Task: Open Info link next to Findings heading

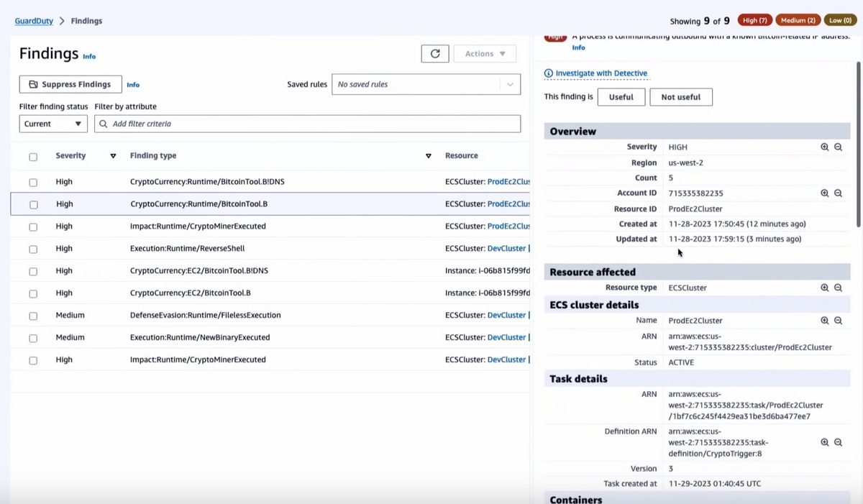Action: pyautogui.click(x=89, y=56)
